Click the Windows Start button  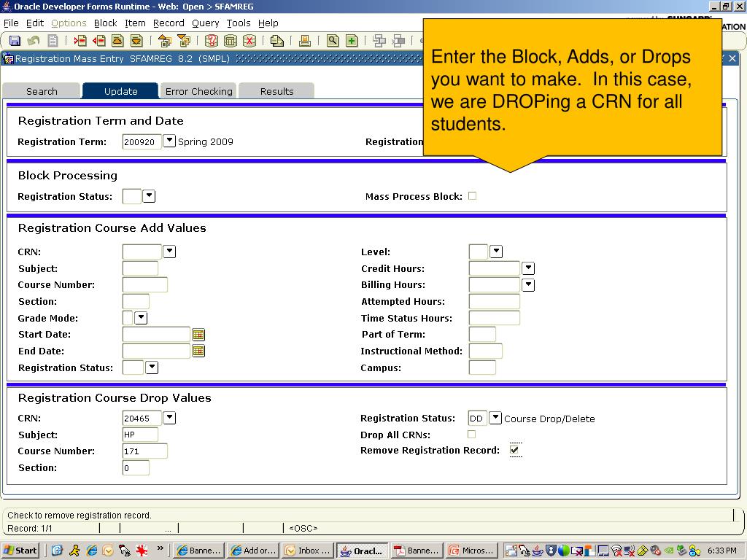(x=20, y=551)
